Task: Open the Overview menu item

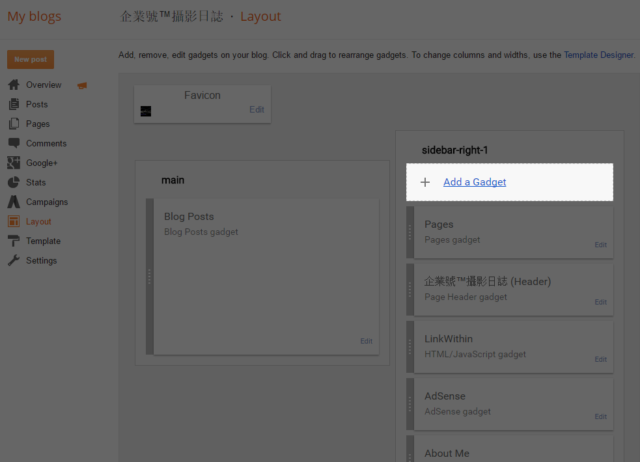Action: click(x=44, y=84)
